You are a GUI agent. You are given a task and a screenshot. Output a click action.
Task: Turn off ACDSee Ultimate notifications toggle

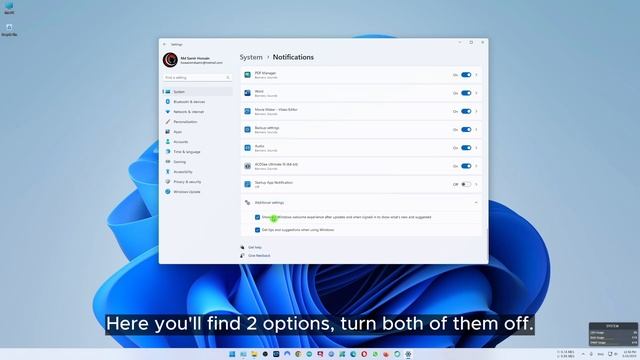466,166
